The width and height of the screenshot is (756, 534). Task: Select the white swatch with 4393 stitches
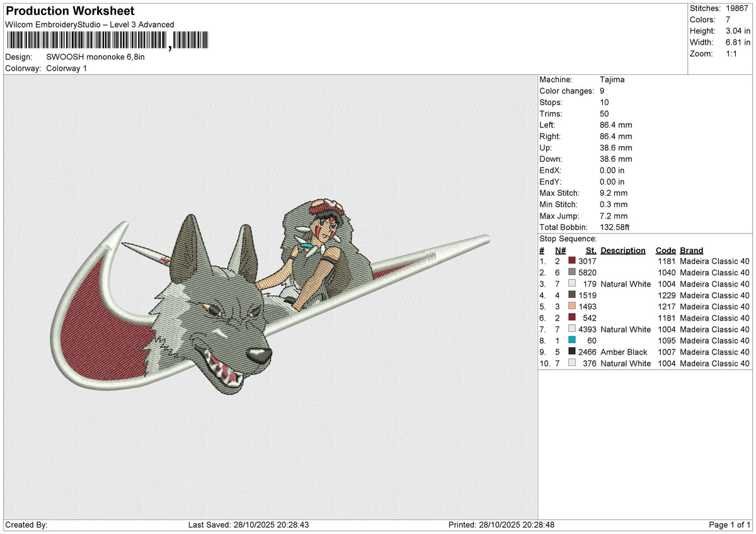[572, 329]
